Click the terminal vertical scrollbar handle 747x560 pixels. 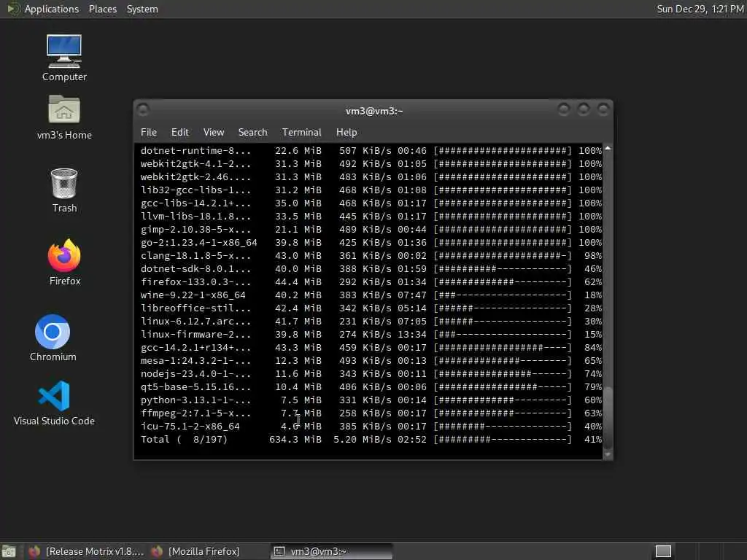(x=608, y=417)
